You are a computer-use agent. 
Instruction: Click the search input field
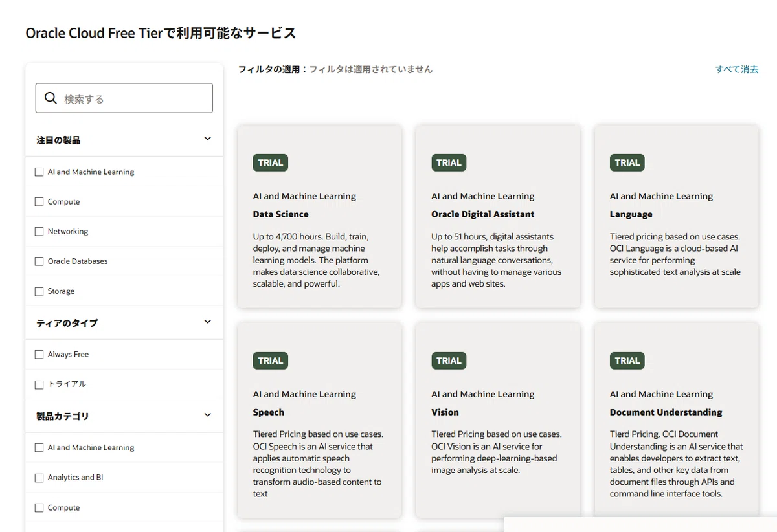click(x=124, y=98)
